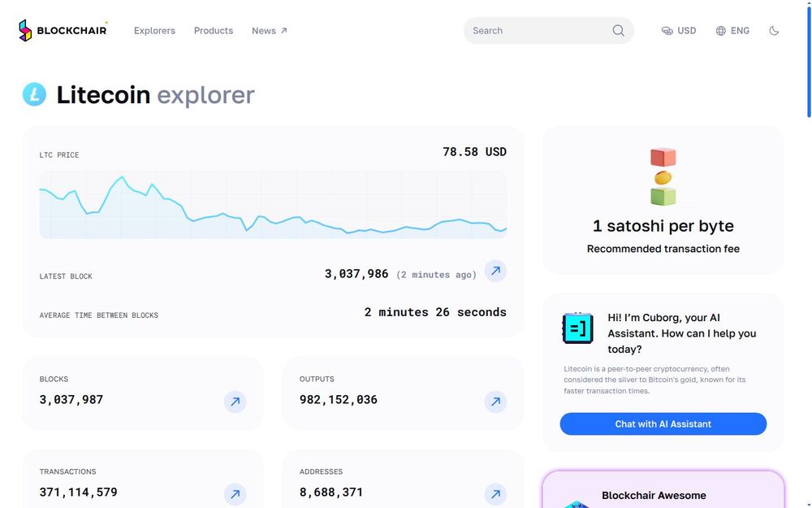812x508 pixels.
Task: Click the 78.58 USD price value
Action: (474, 152)
